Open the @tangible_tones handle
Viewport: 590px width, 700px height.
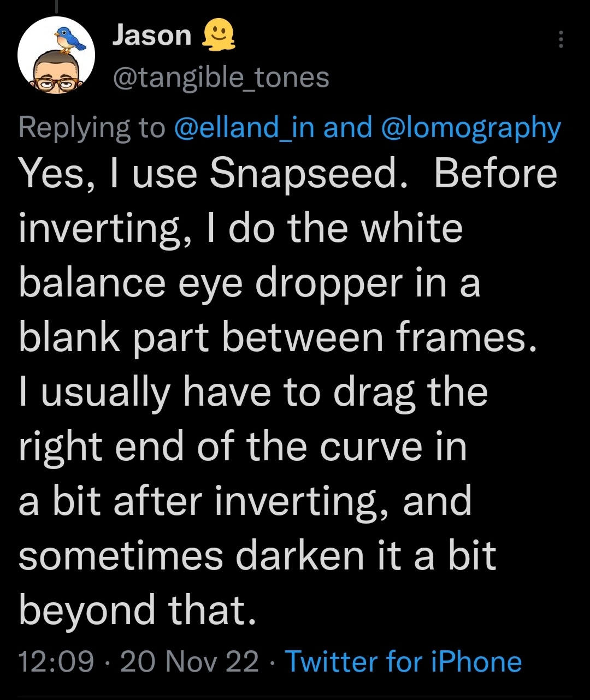(x=220, y=78)
